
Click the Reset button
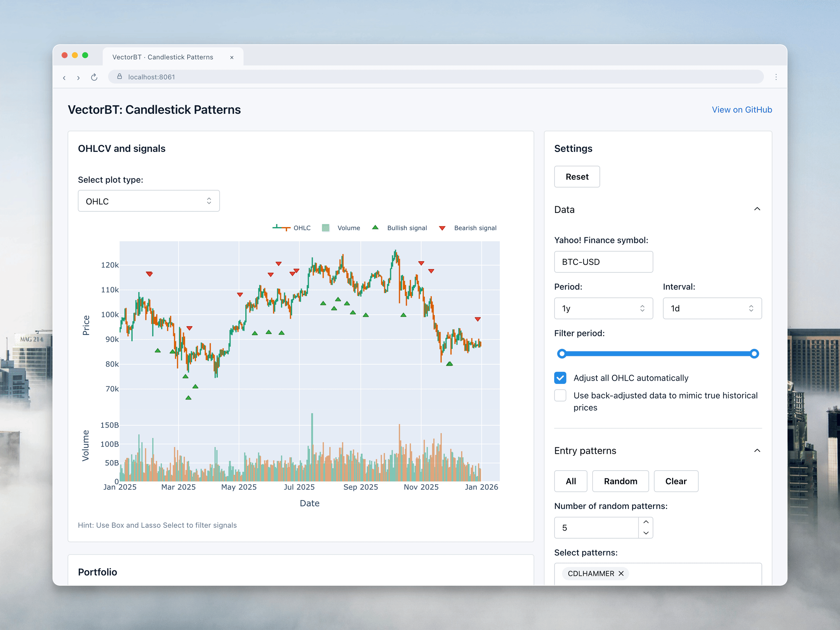click(x=577, y=177)
